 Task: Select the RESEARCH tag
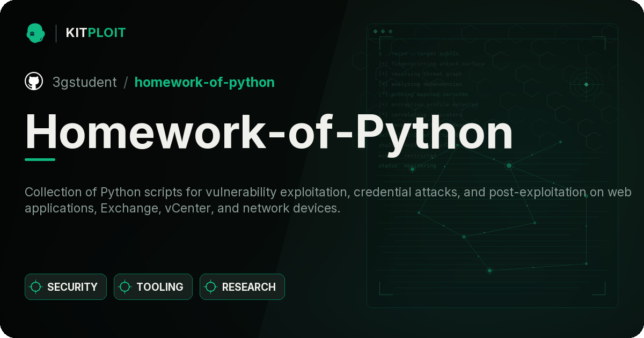(x=242, y=287)
